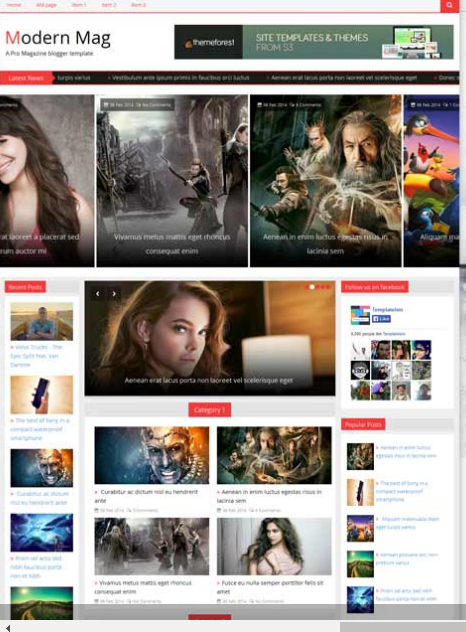Click the slider next arrow
This screenshot has height=632, width=466.
point(114,294)
